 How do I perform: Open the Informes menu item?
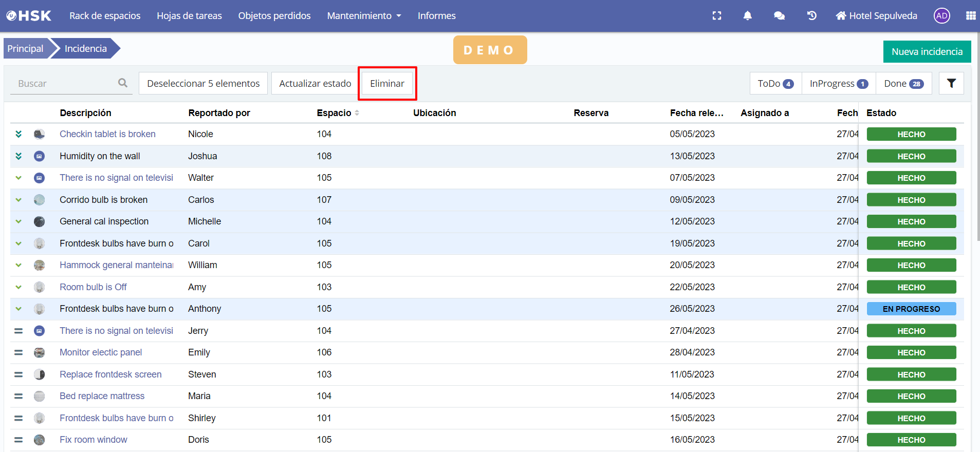(436, 16)
